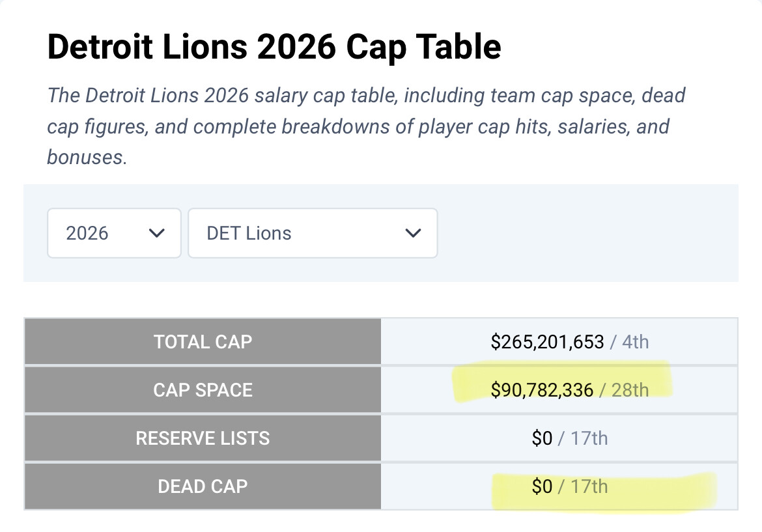Click the 28th ranking next to cap space
762x532 pixels.
tap(630, 390)
